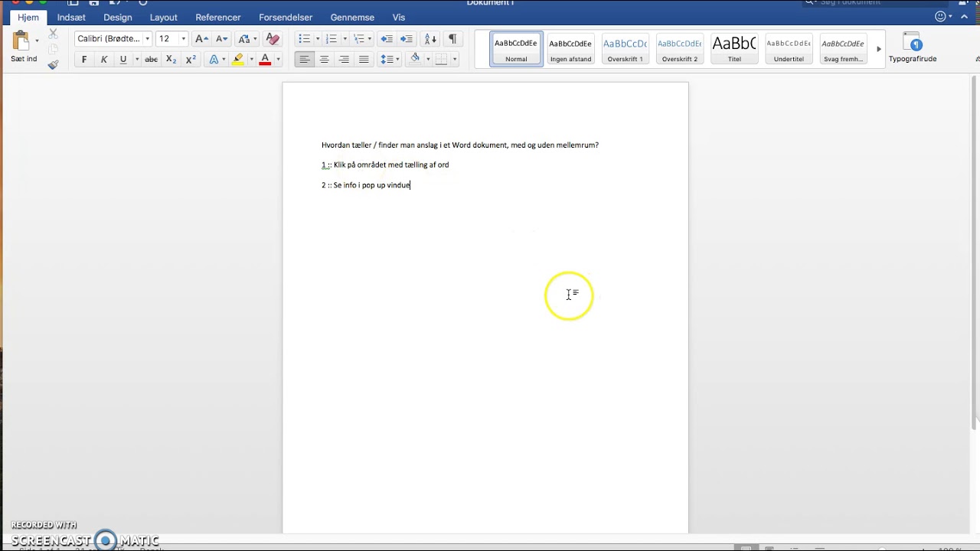The height and width of the screenshot is (551, 980).
Task: Click the Sort A-Z icon
Action: click(431, 38)
